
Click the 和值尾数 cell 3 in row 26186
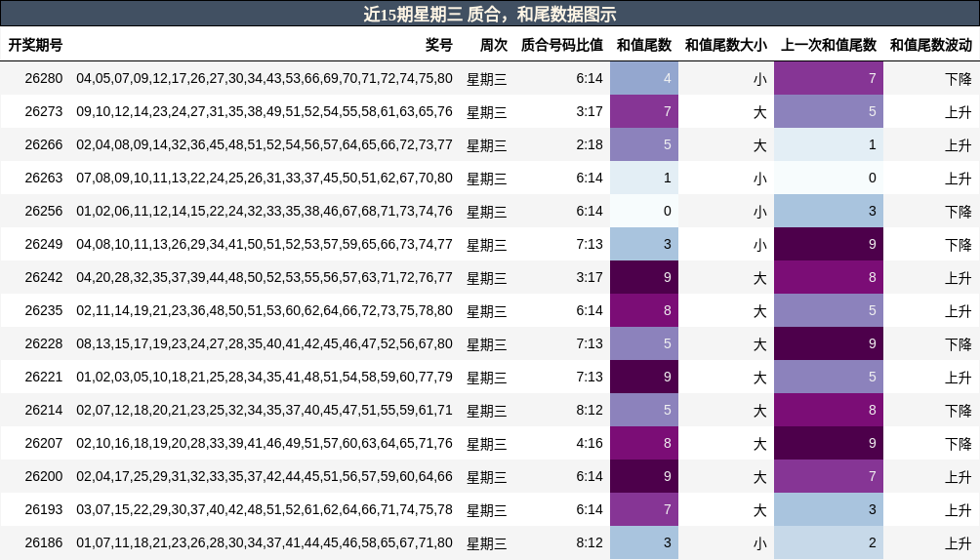pyautogui.click(x=644, y=541)
